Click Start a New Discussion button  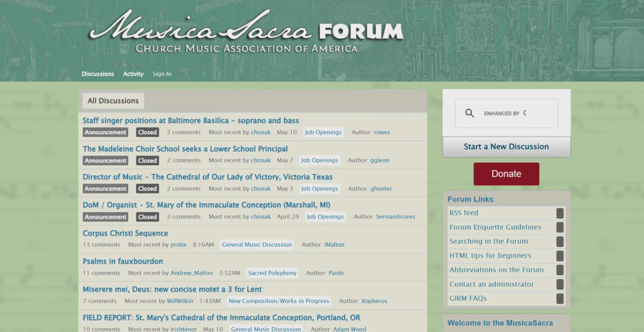(506, 147)
